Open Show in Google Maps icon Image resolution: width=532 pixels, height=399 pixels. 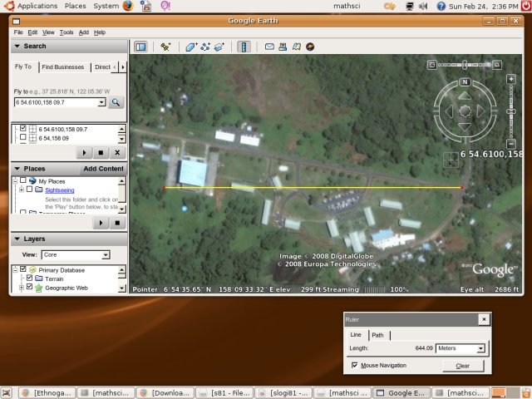[297, 47]
